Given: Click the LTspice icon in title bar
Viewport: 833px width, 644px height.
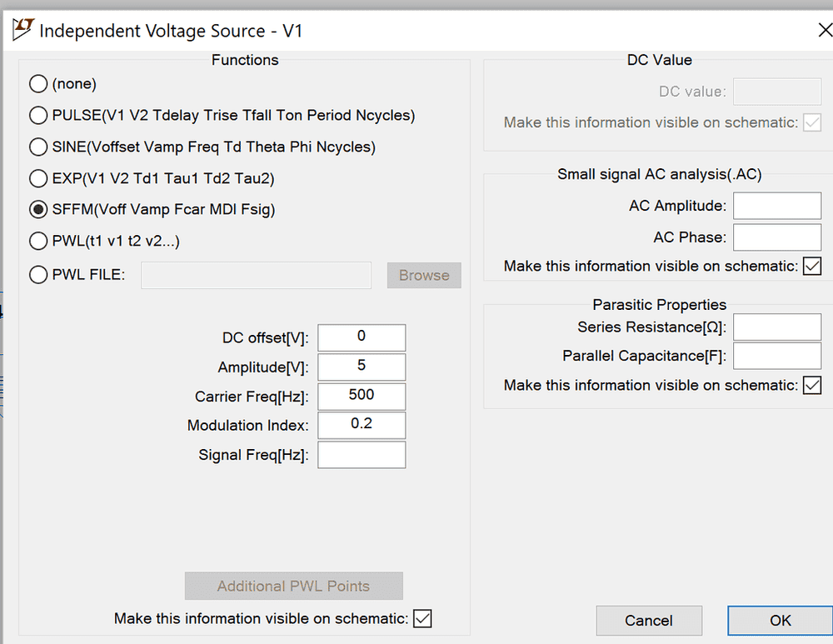Looking at the screenshot, I should [x=22, y=31].
